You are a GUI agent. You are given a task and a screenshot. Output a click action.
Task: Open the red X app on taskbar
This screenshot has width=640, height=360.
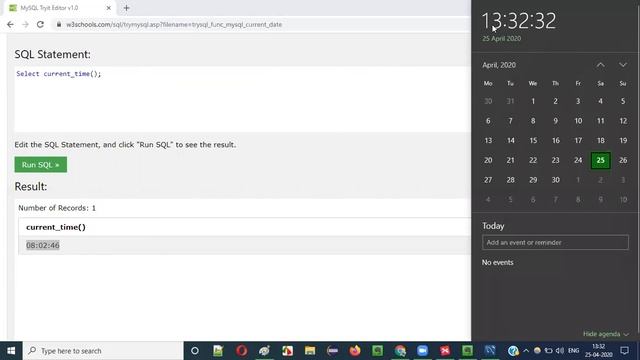[x=445, y=351]
